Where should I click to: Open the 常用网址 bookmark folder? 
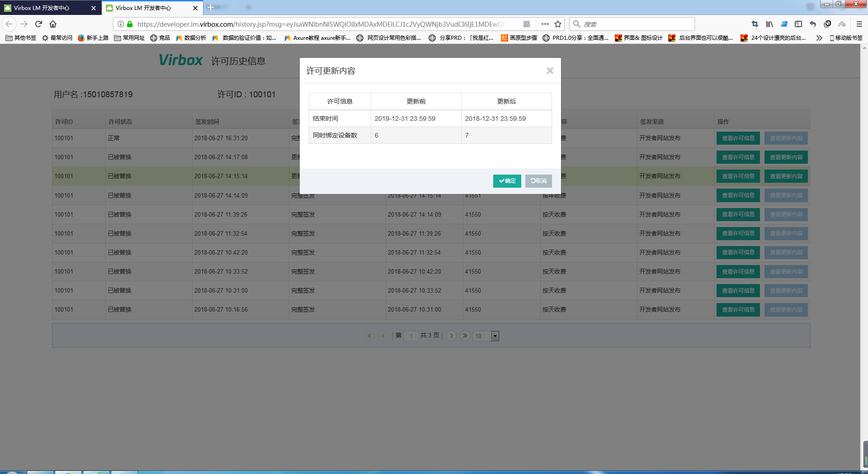point(130,38)
